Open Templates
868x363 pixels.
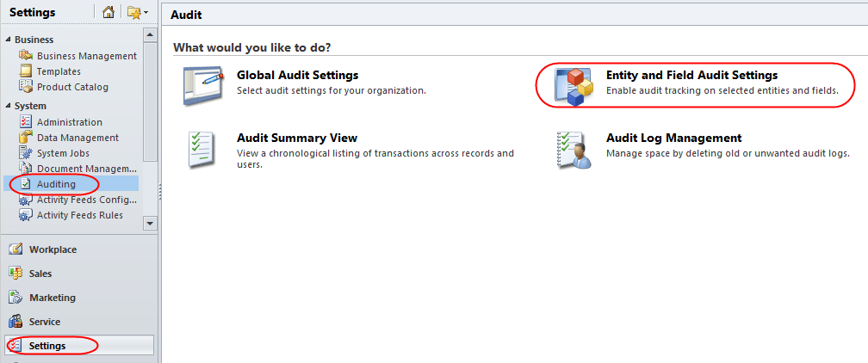click(x=59, y=71)
